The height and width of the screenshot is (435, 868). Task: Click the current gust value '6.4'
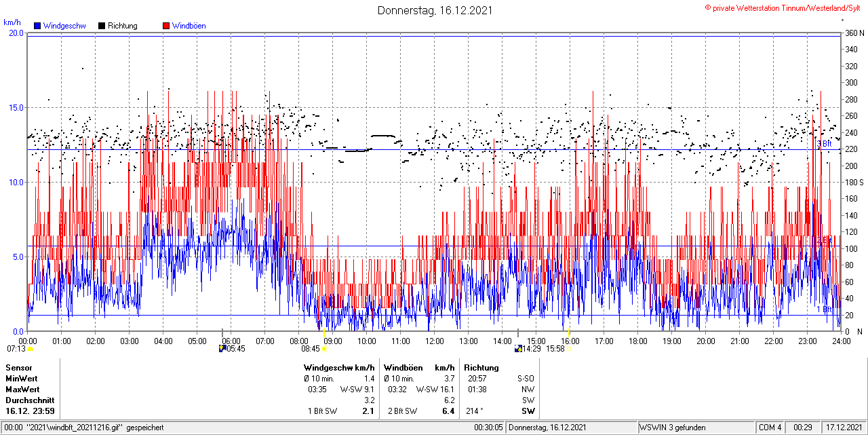point(448,411)
